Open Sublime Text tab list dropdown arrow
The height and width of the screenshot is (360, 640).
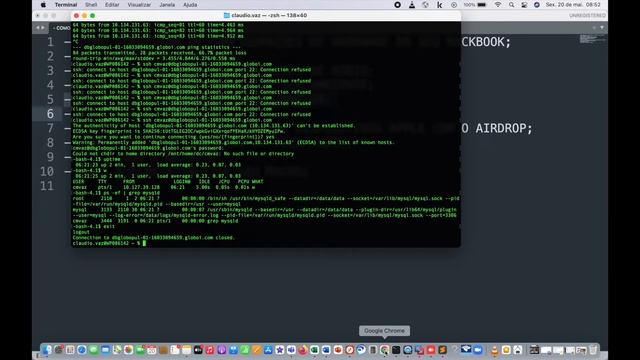click(602, 28)
